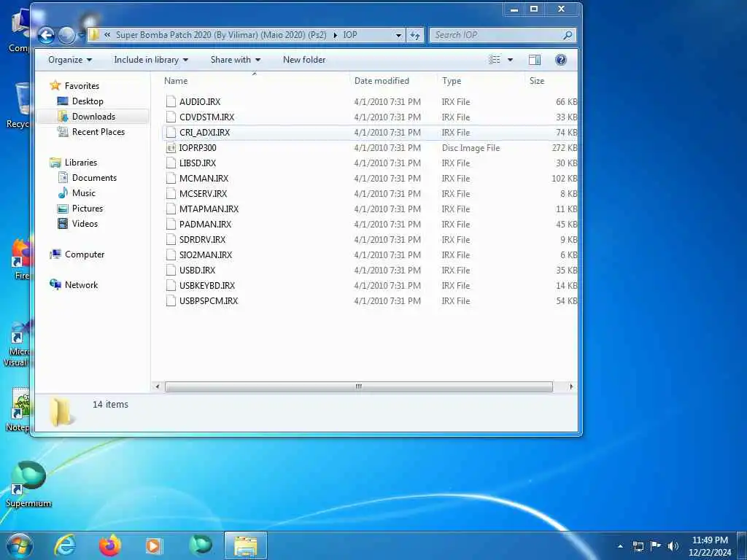
Task: Click the search magnifier icon
Action: click(x=568, y=35)
